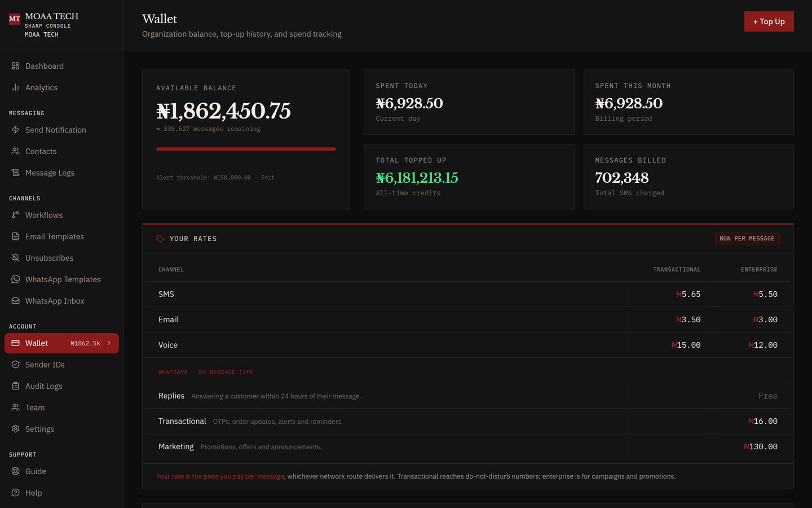Click the Message Logs icon
This screenshot has height=508, width=812.
(x=16, y=173)
